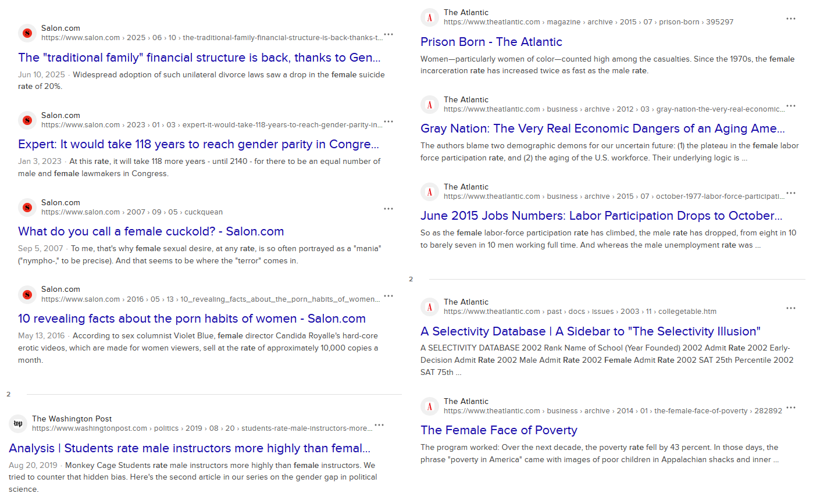Open the "10 revealing facts" Salon article title
This screenshot has height=504, width=820.
192,319
